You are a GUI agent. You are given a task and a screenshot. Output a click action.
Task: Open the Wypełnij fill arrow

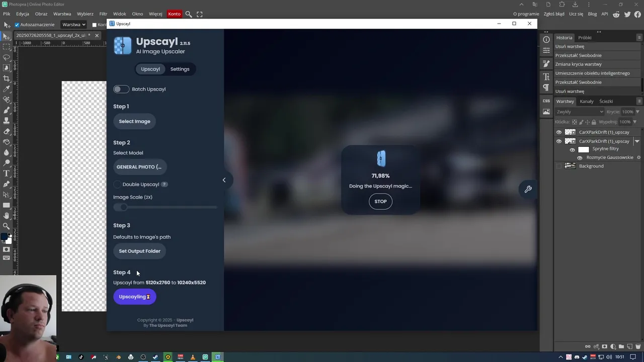[x=635, y=122]
